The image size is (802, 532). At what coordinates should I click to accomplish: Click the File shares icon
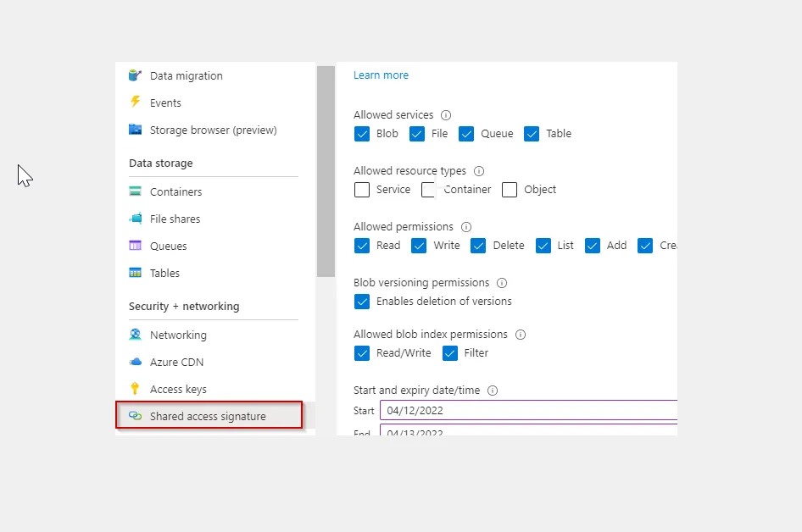[136, 219]
